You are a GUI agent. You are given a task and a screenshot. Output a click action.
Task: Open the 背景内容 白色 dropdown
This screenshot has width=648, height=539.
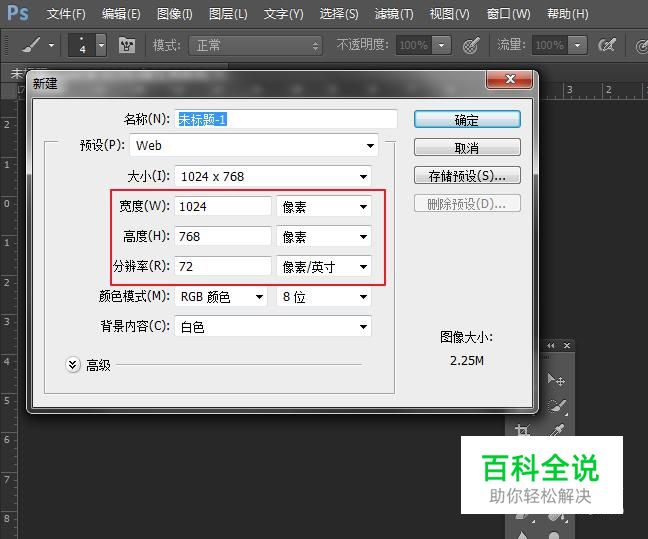pyautogui.click(x=273, y=327)
